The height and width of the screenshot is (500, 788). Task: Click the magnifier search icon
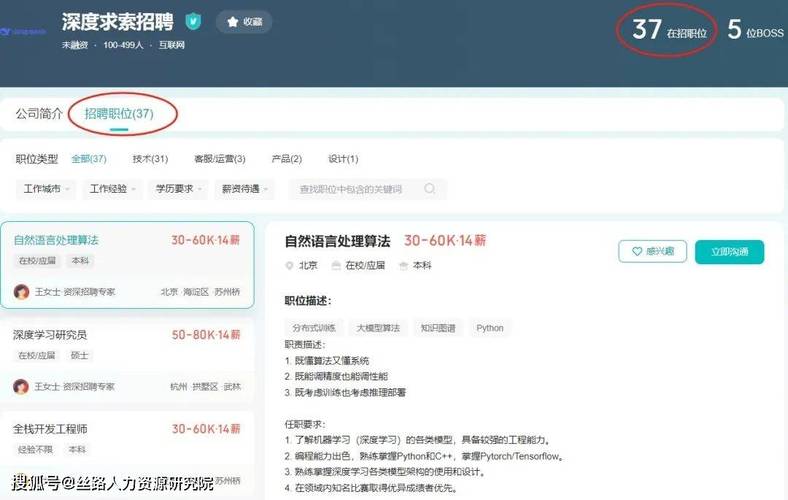click(x=430, y=188)
